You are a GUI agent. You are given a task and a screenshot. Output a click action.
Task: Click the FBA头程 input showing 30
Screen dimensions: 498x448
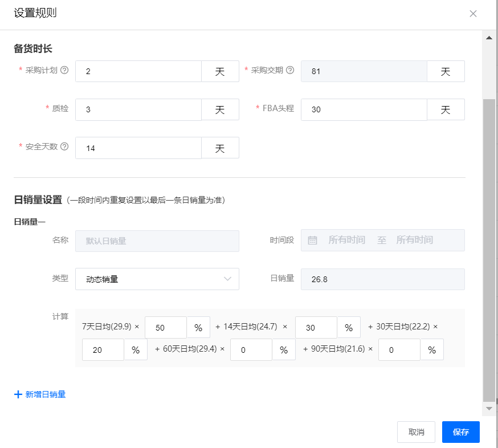364,109
